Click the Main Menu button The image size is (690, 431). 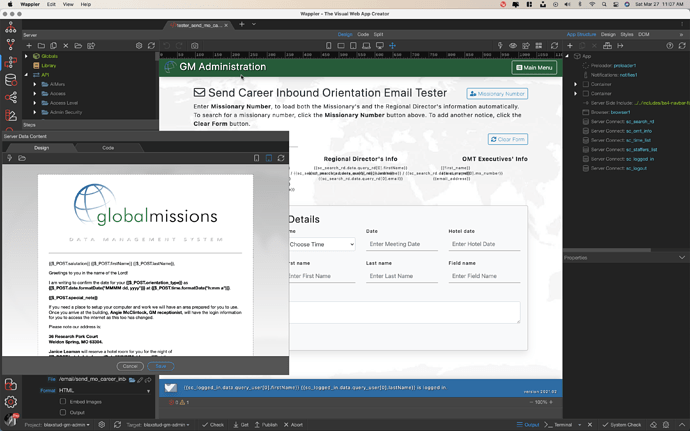click(x=534, y=67)
